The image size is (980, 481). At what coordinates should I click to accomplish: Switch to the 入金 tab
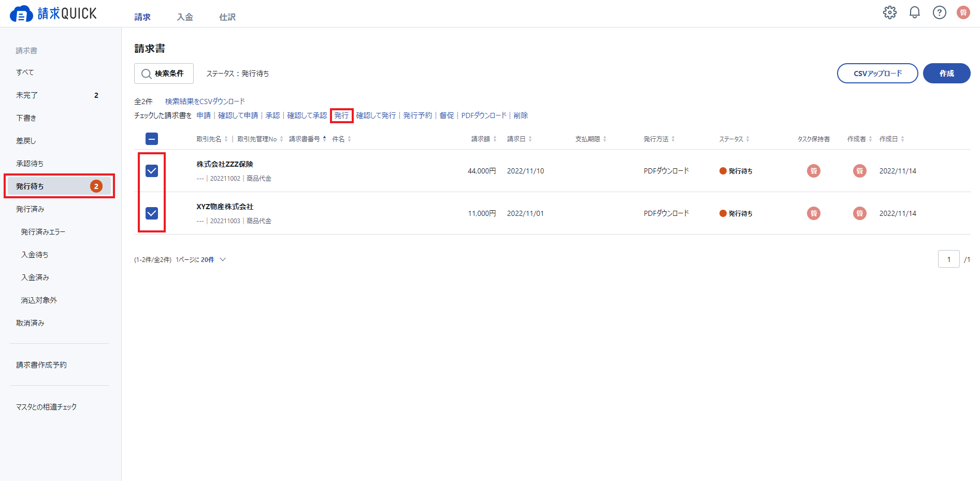point(185,17)
